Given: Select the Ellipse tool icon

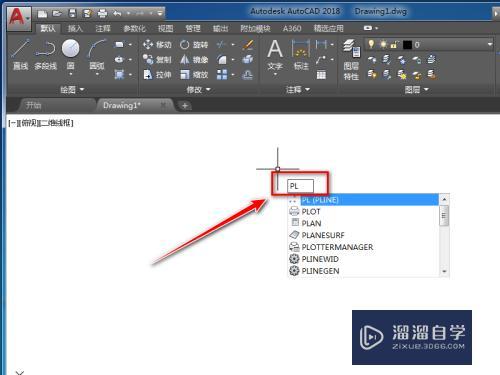Looking at the screenshot, I should [x=119, y=59].
